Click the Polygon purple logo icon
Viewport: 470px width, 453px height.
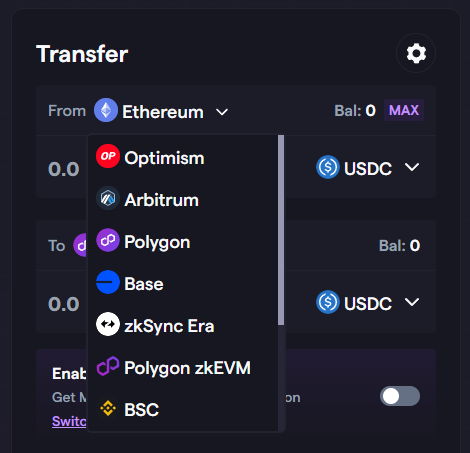click(108, 240)
